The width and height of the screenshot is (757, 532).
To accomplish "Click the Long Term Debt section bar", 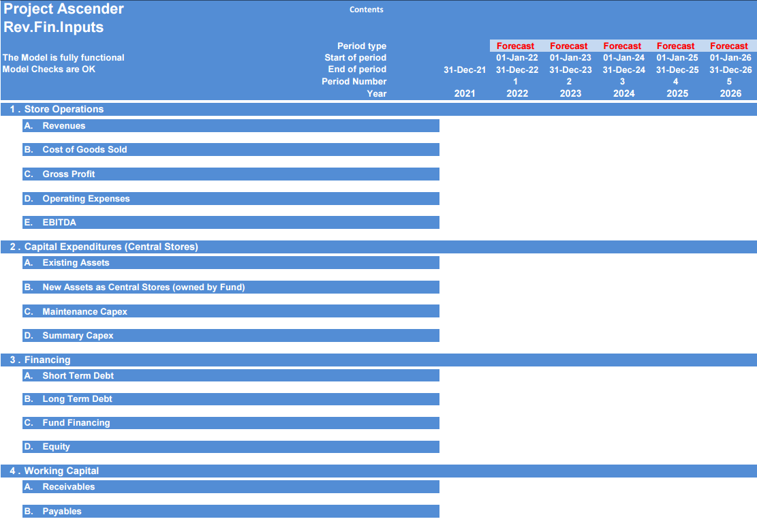I will [231, 398].
